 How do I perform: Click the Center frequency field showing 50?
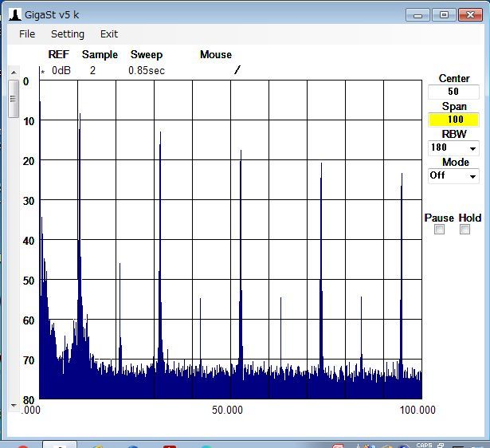point(453,92)
